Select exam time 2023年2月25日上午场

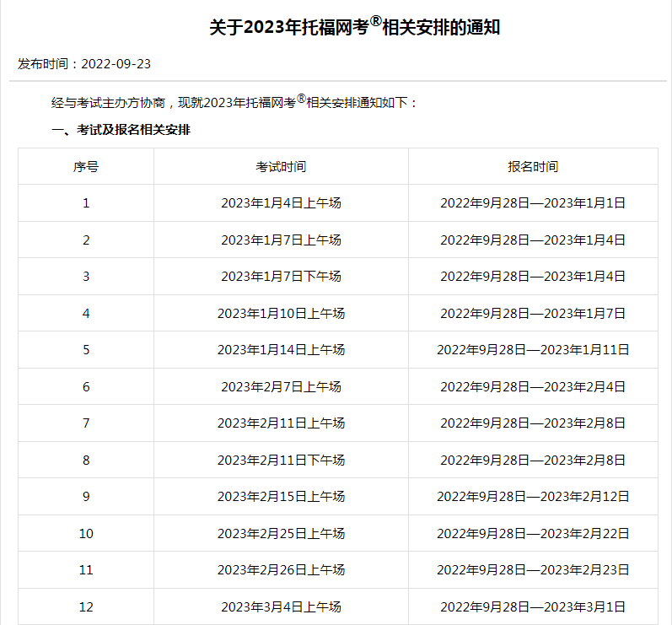tap(281, 534)
